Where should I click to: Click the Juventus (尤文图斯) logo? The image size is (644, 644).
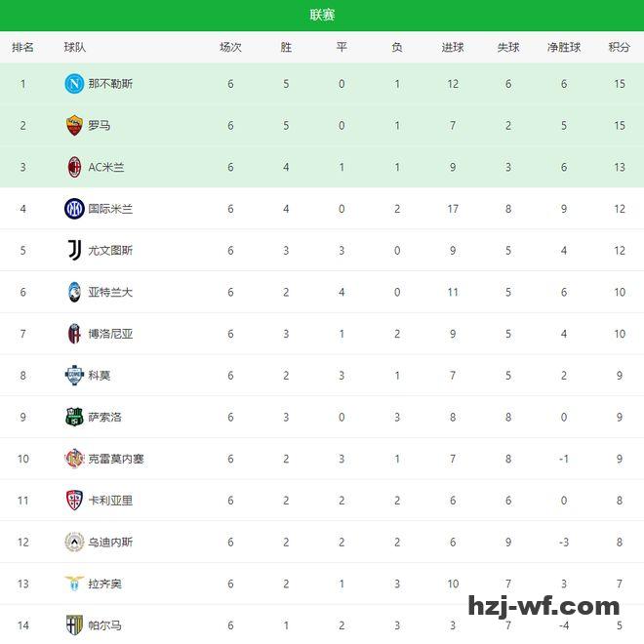click(x=73, y=251)
